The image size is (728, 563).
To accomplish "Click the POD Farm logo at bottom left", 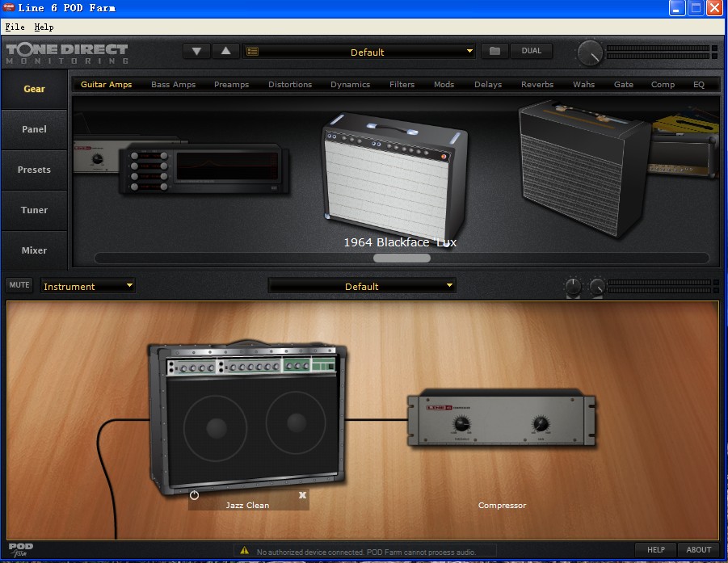I will [20, 549].
